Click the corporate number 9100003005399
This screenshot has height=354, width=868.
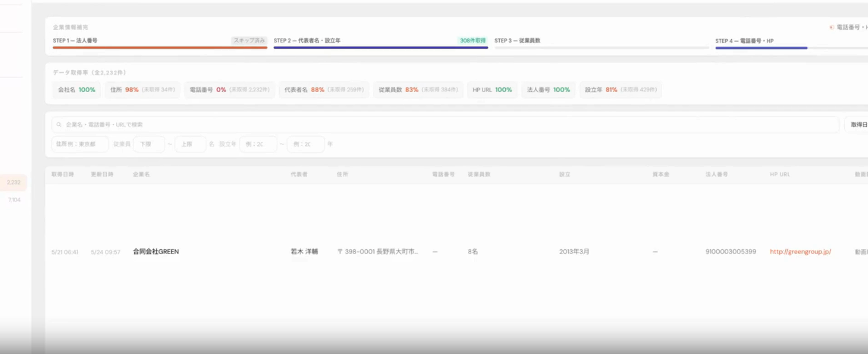731,252
